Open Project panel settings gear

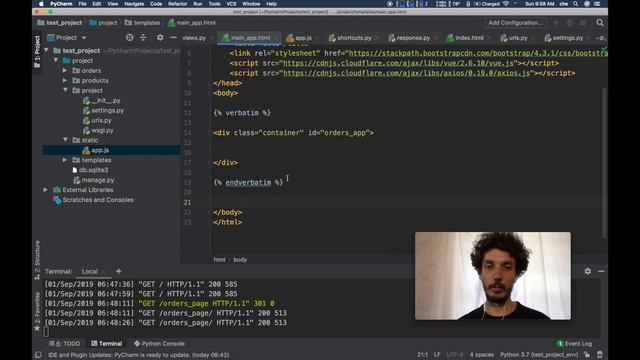tap(160, 38)
